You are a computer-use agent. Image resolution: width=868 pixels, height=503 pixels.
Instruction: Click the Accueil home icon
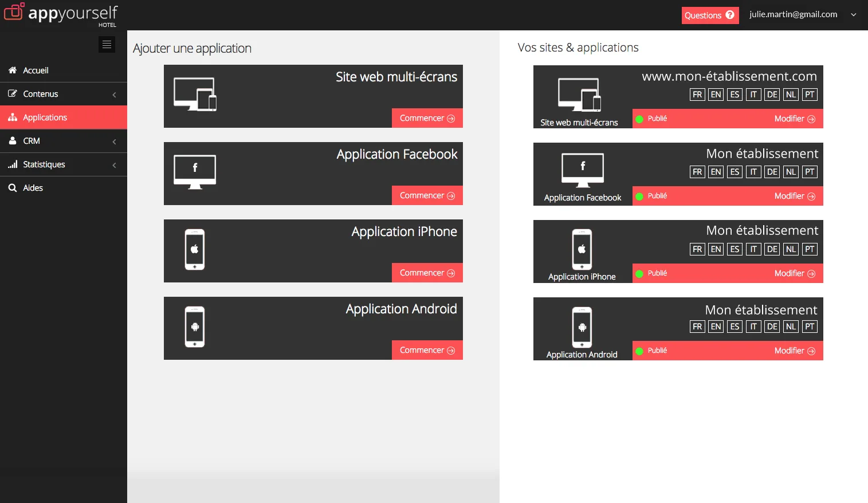[x=13, y=70]
